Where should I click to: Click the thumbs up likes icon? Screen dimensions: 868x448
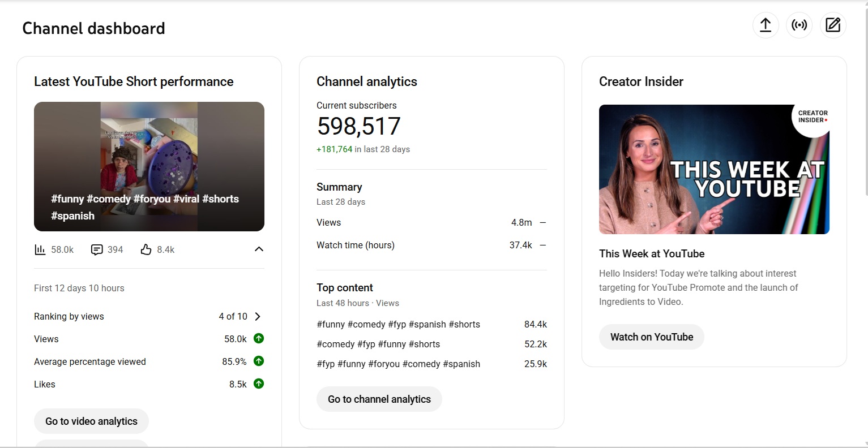[146, 249]
